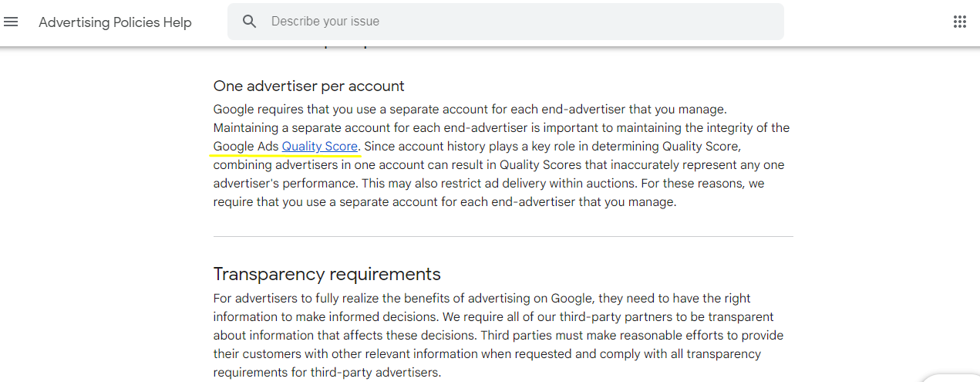980x382 pixels.
Task: Click the partially visible floating widget
Action: click(952, 377)
